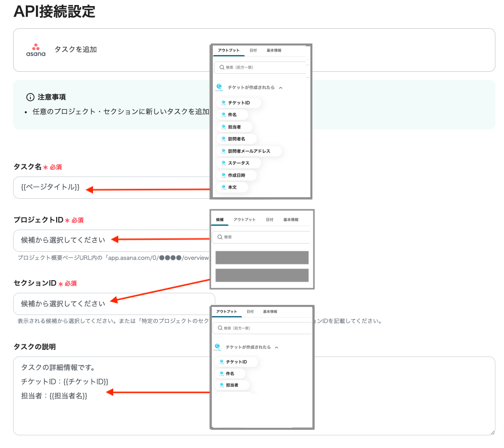Select 件名 chip in top popup
Viewport: 504px width, 448px height.
(232, 114)
